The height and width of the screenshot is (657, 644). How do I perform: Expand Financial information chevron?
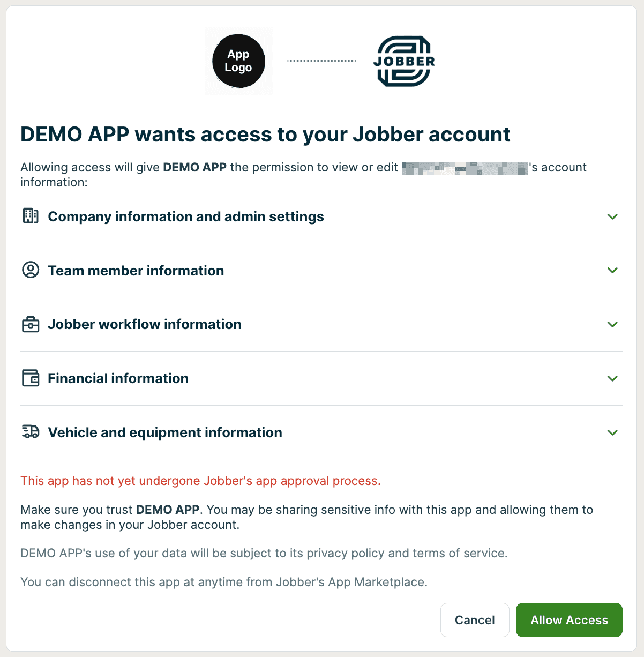pos(612,378)
